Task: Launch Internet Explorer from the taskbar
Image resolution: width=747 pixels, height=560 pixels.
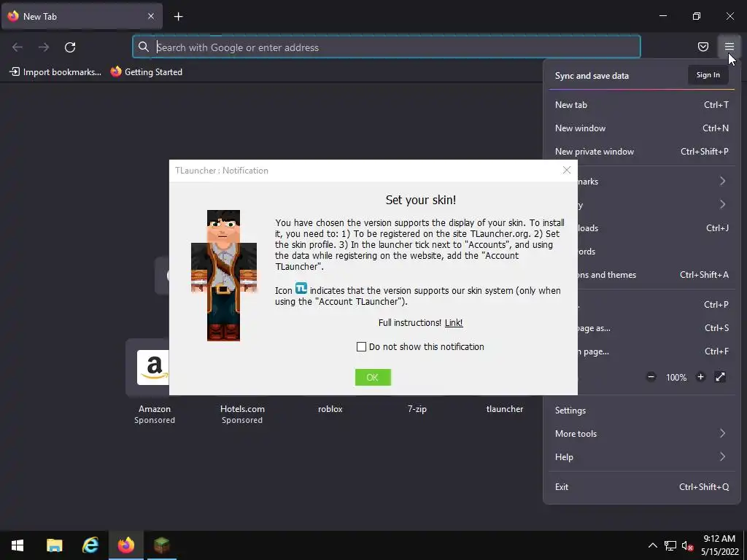Action: click(90, 545)
